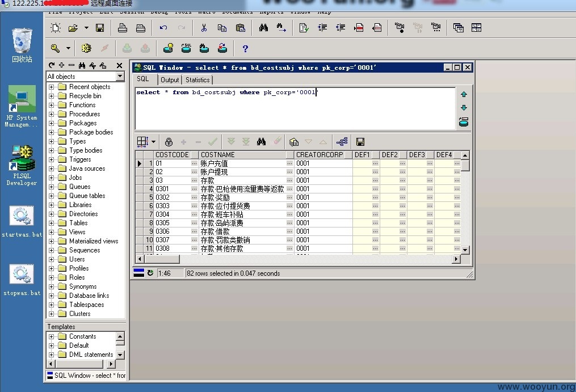The image size is (576, 392).
Task: Select the Database links tree item
Action: pyautogui.click(x=89, y=296)
